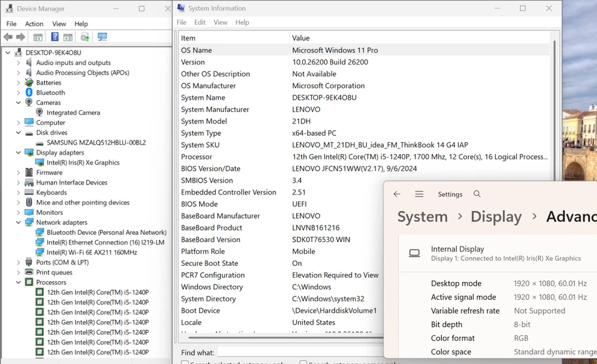Click the Internal Display laptop icon in Settings
Screen dimensions: 597x364
pos(414,253)
